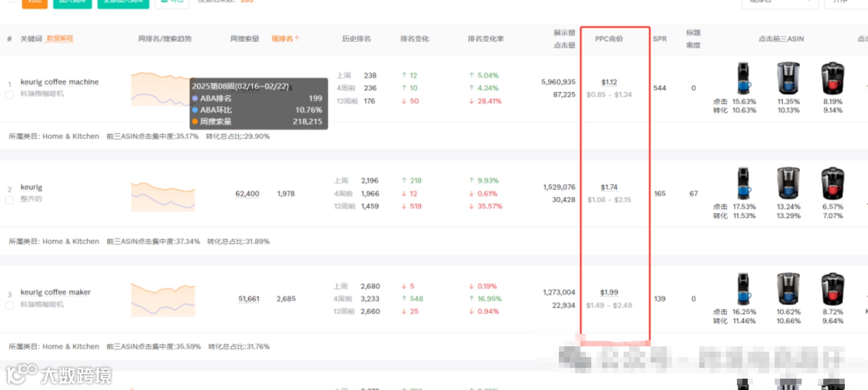
Task: Click the 排名变化率 column header
Action: click(x=486, y=39)
